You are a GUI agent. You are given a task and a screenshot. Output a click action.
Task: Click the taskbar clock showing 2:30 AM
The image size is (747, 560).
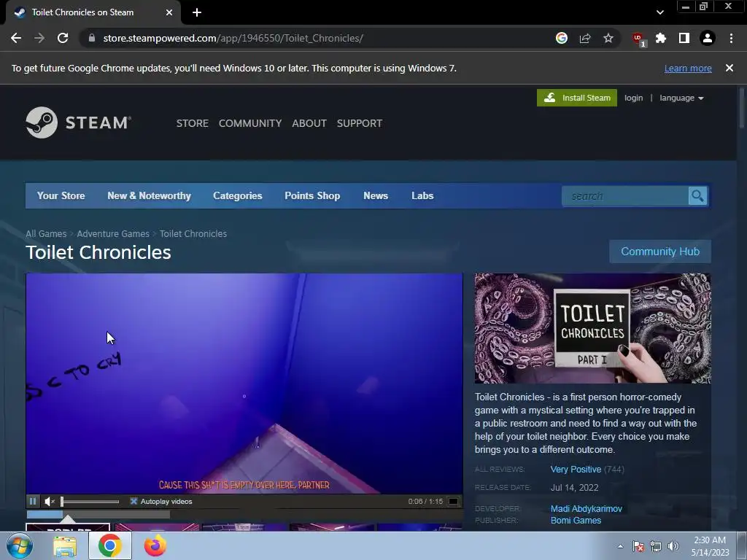(710, 546)
